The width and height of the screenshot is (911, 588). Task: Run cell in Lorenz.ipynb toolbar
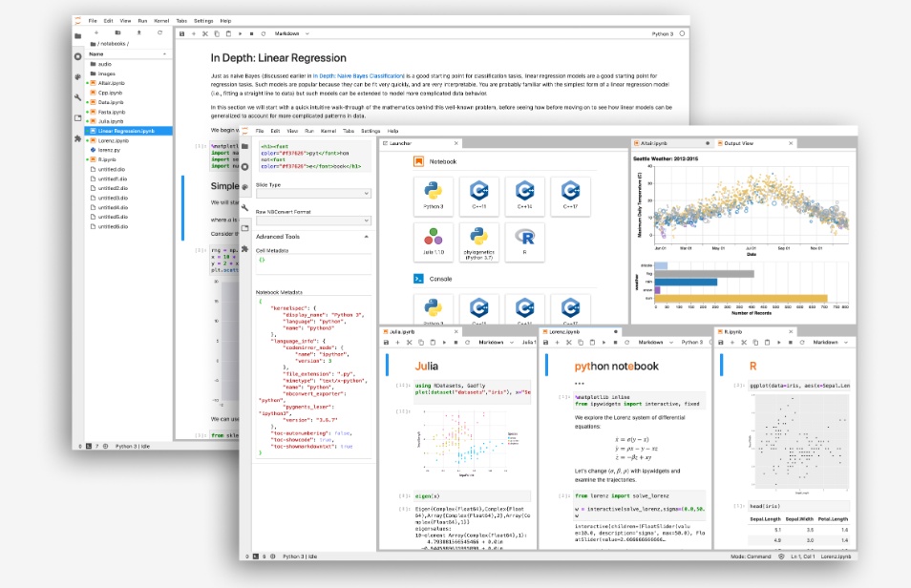coord(604,343)
